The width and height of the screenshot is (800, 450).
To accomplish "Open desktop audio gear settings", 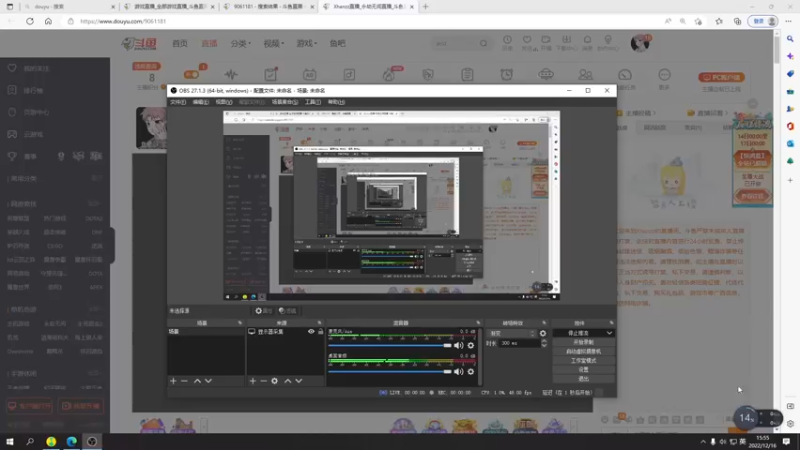I will (x=470, y=371).
